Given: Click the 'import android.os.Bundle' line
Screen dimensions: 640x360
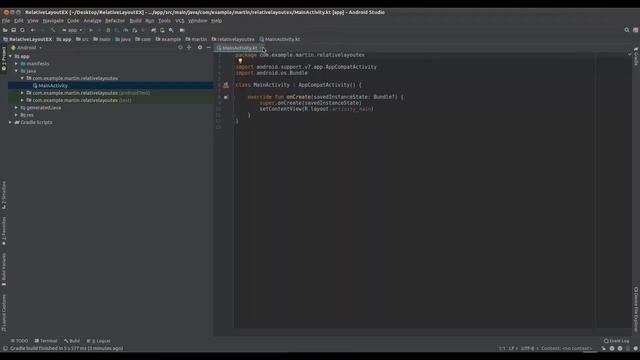Looking at the screenshot, I should (271, 73).
